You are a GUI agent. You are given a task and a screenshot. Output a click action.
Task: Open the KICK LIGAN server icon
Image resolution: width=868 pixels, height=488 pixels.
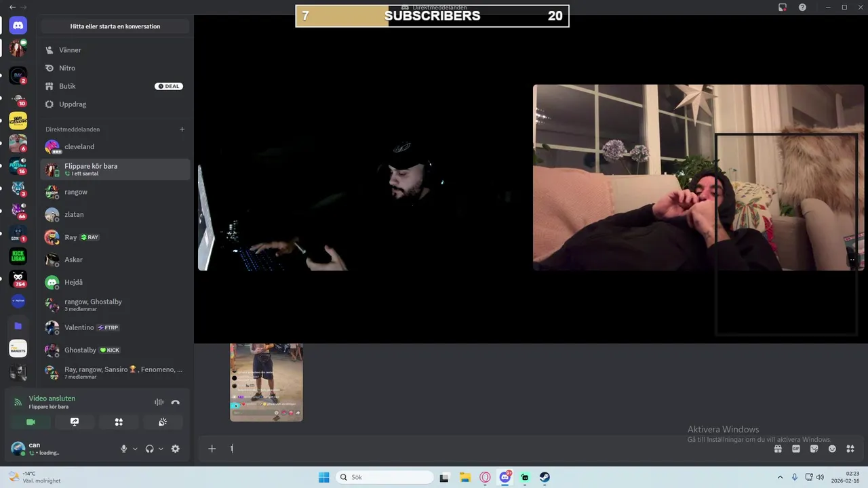coord(18,256)
